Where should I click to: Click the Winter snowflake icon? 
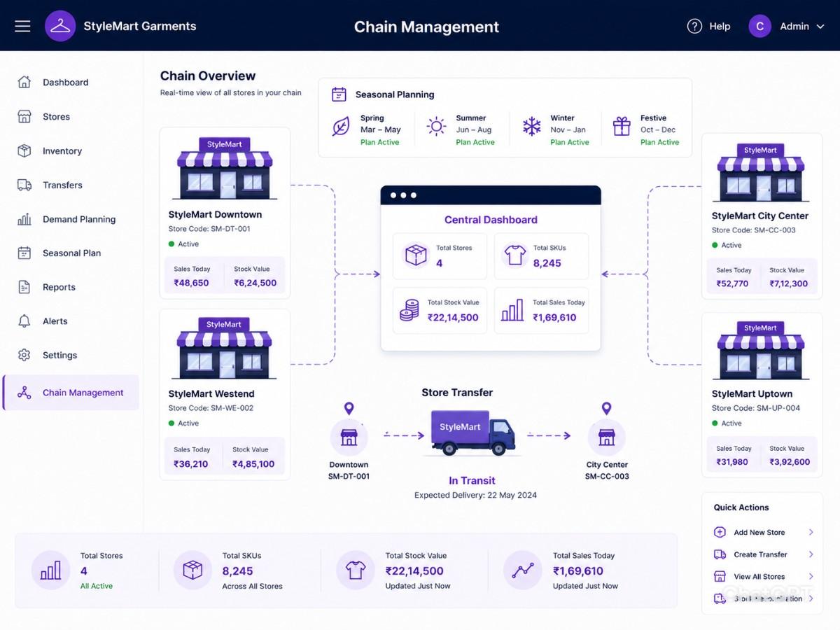pyautogui.click(x=532, y=127)
